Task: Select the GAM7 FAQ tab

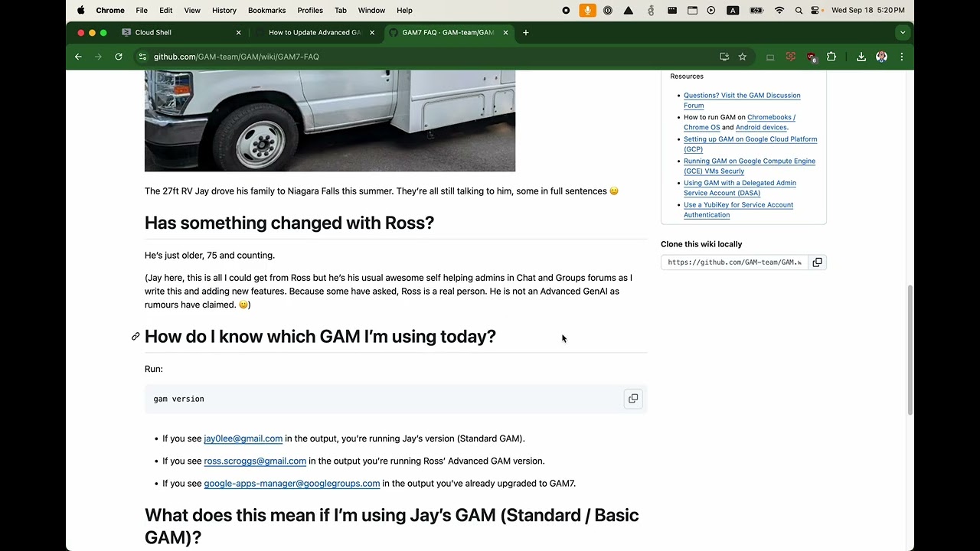Action: (448, 33)
